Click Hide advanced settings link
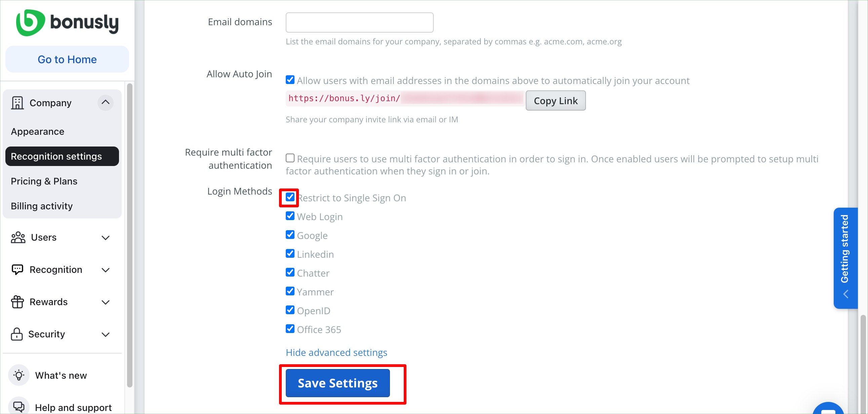Image resolution: width=868 pixels, height=414 pixels. pos(336,353)
